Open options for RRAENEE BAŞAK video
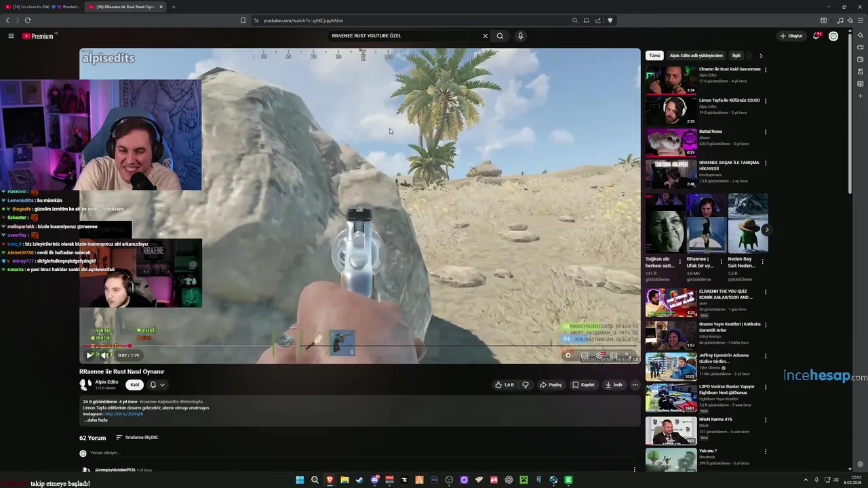 pyautogui.click(x=766, y=163)
